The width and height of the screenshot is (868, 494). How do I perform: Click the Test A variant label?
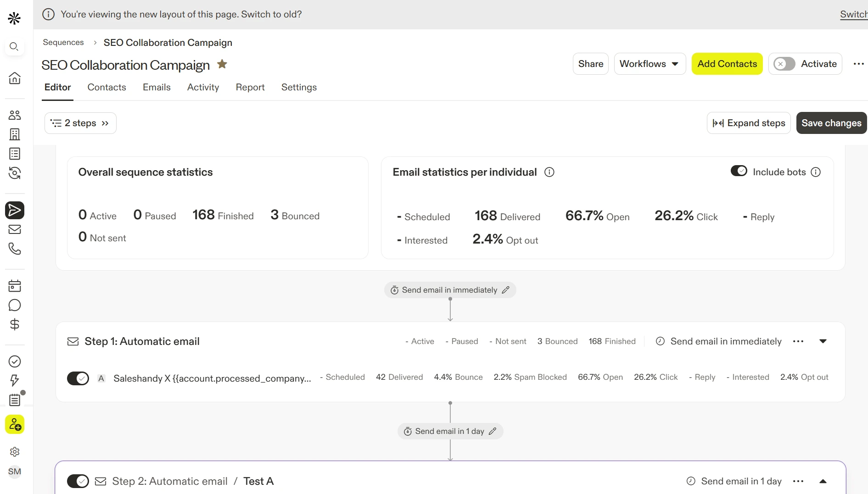(x=258, y=481)
